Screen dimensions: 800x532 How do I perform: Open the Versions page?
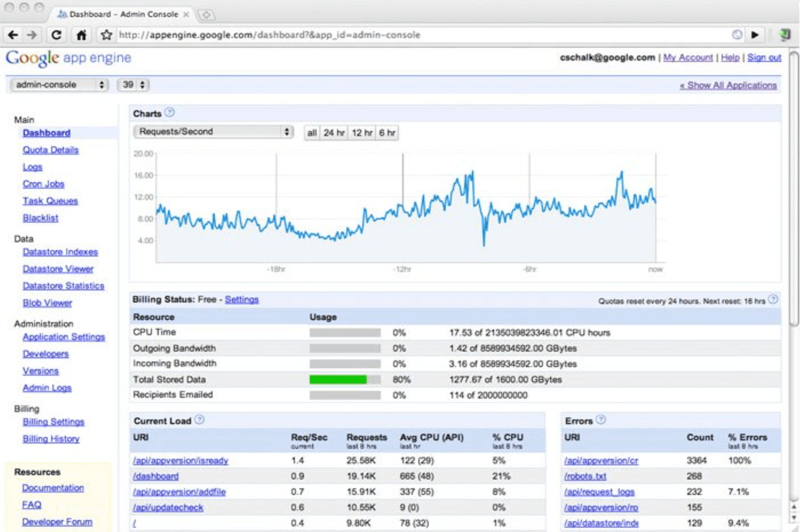point(41,371)
